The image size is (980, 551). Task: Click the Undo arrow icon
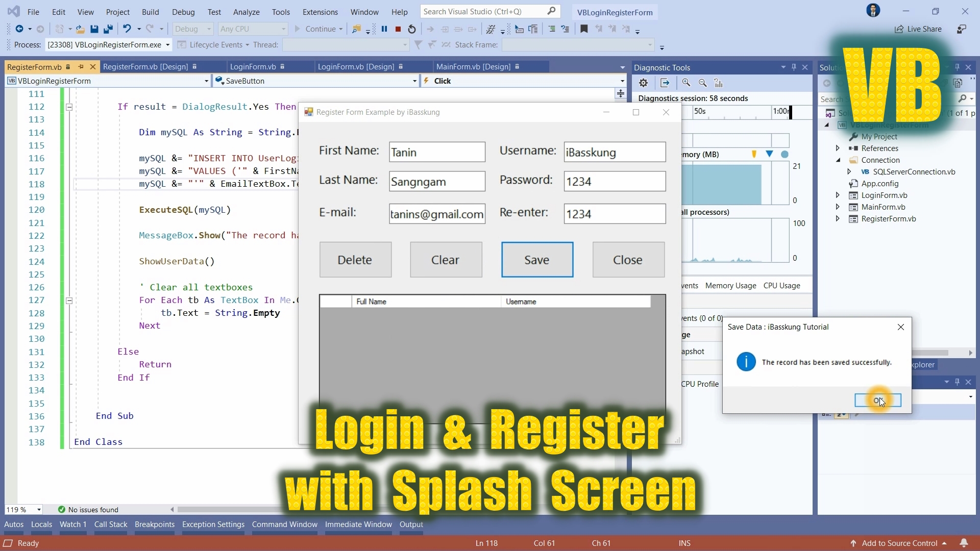coord(127,29)
